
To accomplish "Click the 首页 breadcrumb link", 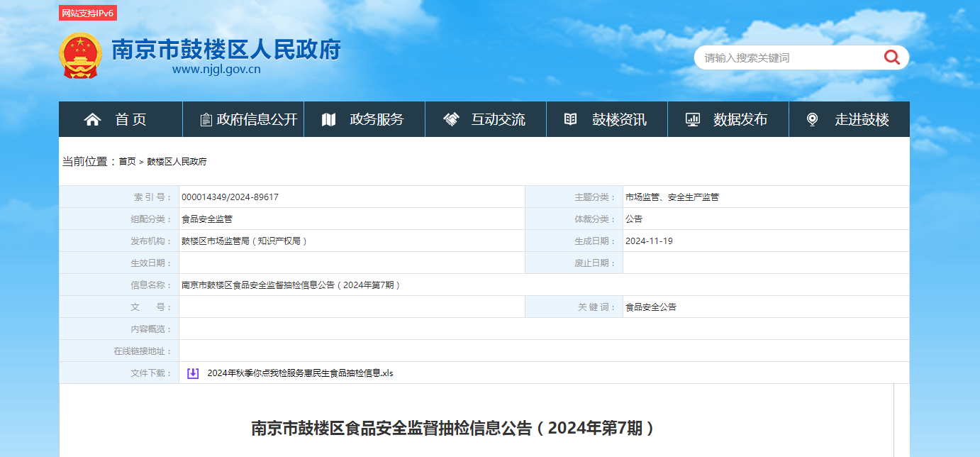I will (127, 162).
